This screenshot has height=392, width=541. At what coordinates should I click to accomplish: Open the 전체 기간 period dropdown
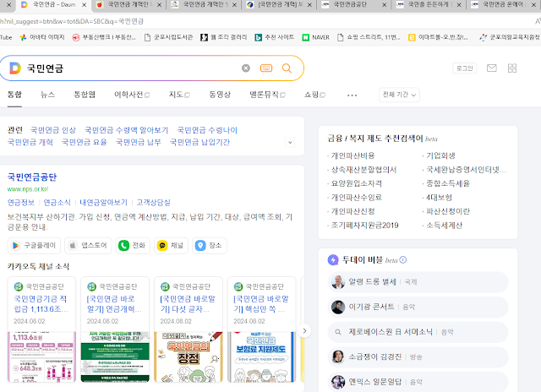[x=399, y=95]
